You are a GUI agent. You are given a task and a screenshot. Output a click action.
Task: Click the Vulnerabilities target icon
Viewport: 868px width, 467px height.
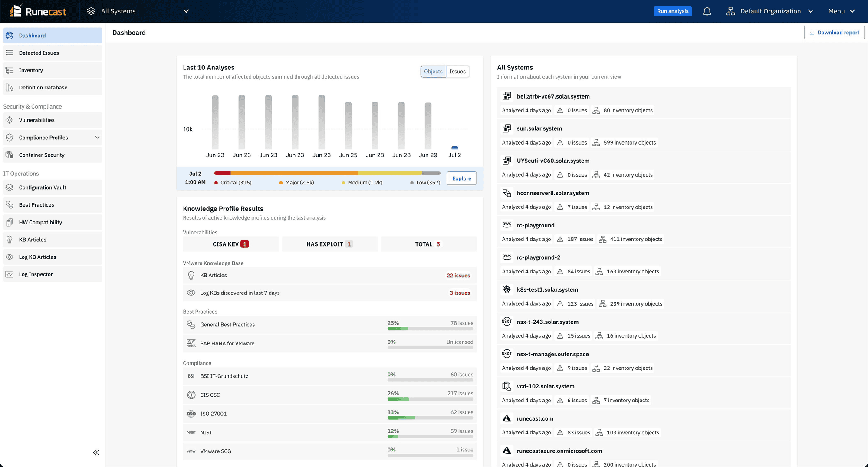tap(10, 120)
